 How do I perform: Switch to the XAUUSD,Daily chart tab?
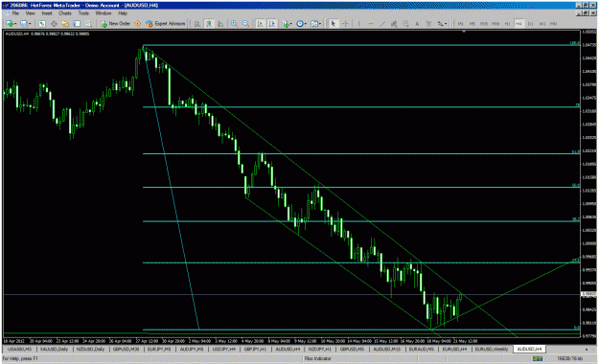[54, 349]
